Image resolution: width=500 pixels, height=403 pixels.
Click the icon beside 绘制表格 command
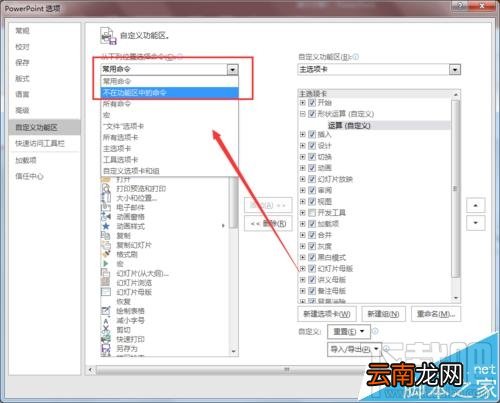click(106, 311)
